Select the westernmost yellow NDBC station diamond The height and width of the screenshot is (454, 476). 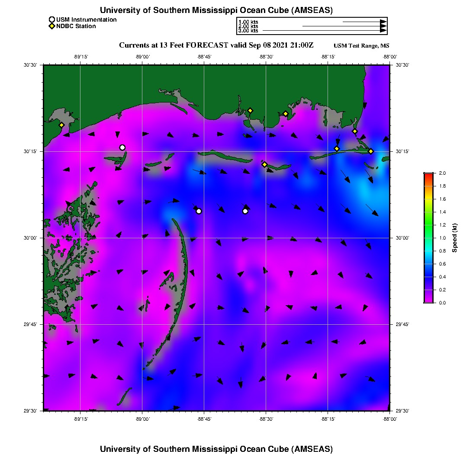62,125
